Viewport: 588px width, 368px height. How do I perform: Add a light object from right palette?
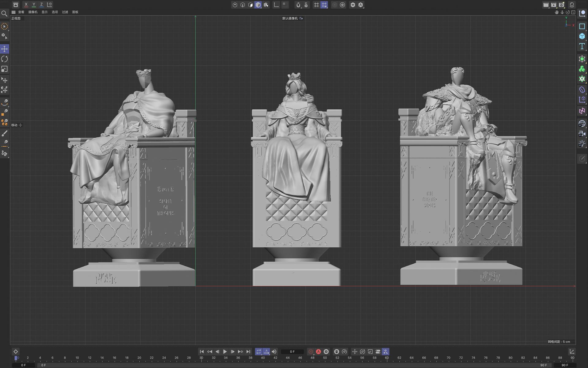tap(582, 144)
